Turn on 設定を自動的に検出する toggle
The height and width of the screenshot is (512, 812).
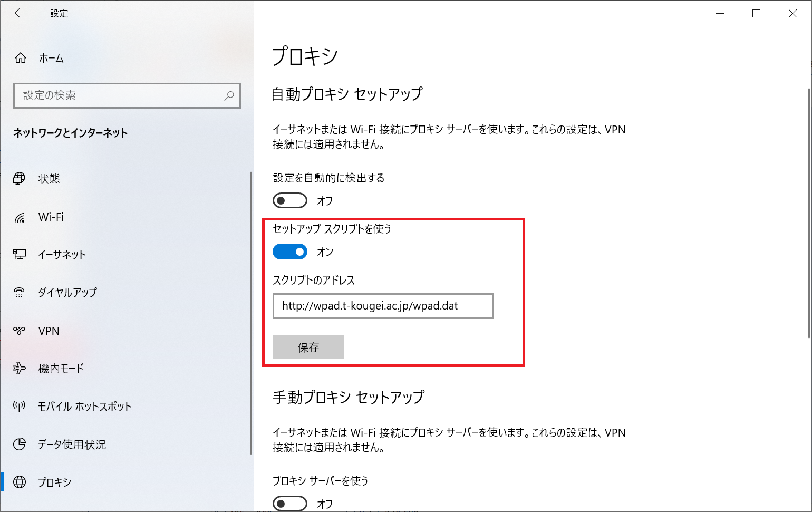pos(290,200)
